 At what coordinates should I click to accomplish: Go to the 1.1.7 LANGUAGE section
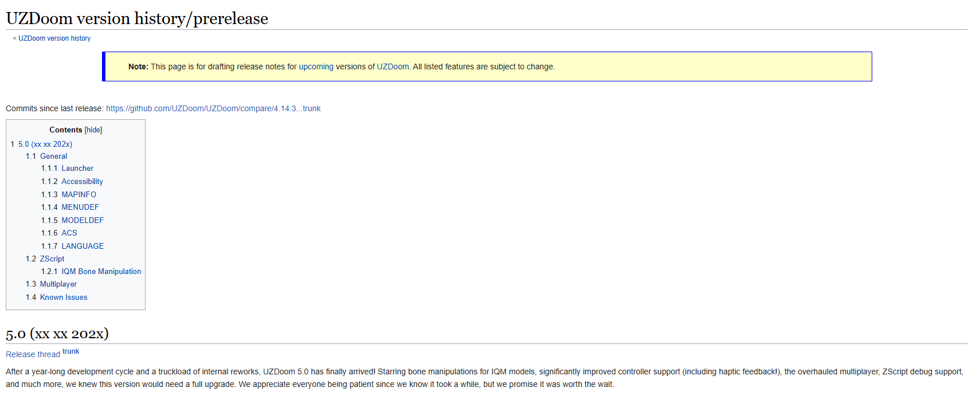(72, 246)
